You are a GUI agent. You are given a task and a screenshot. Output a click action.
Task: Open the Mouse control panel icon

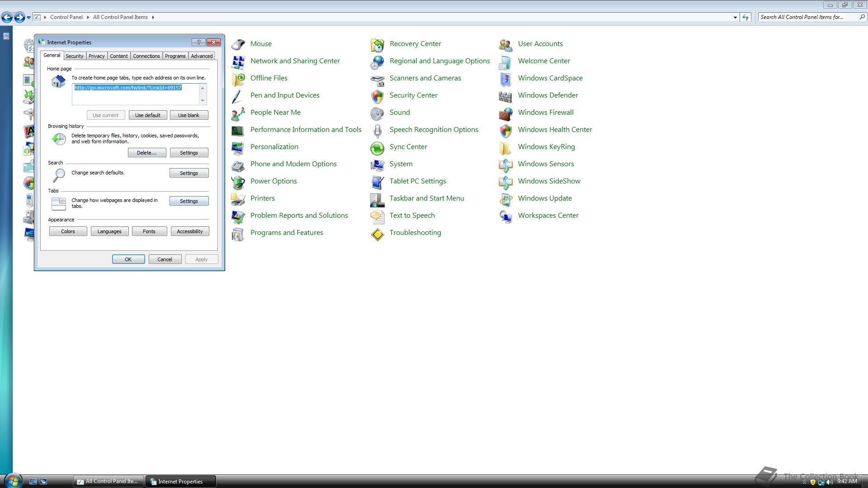[x=238, y=44]
